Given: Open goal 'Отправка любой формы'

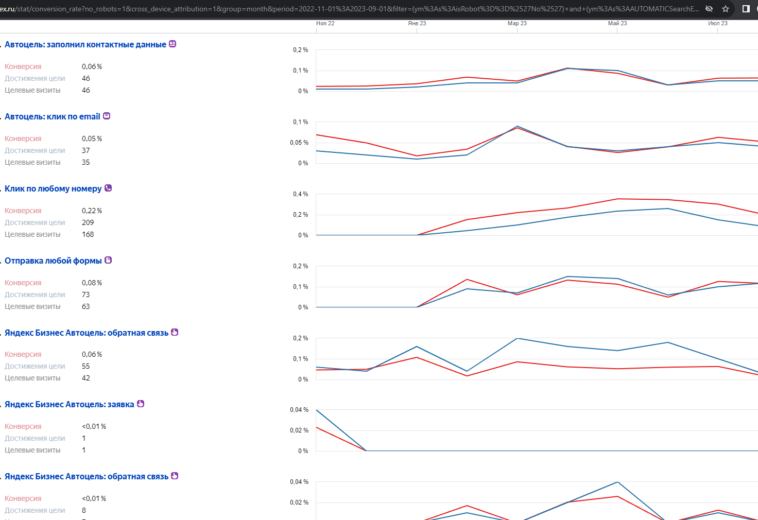Looking at the screenshot, I should 53,260.
